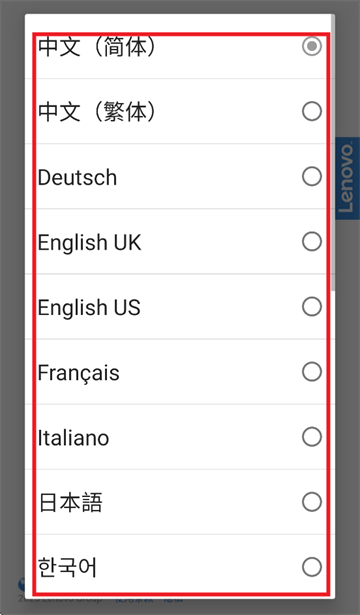Click the language list scrollbar thumb
The height and width of the screenshot is (615, 360).
[333, 153]
